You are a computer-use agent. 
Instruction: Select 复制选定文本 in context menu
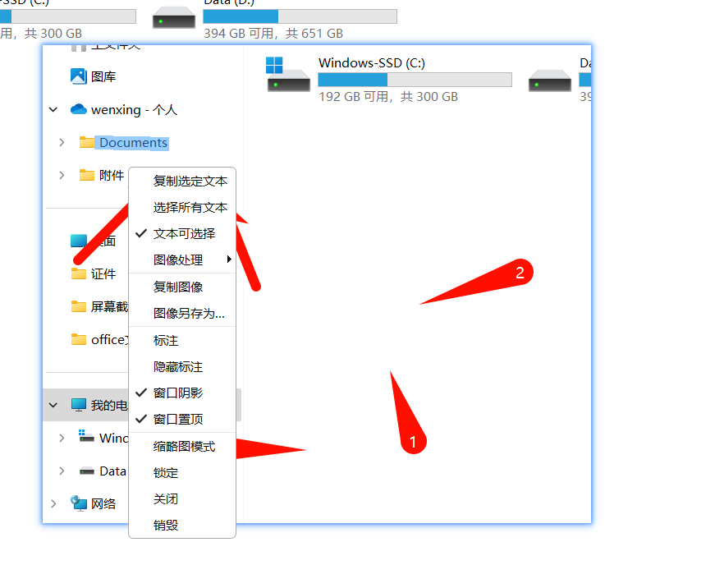tap(190, 181)
